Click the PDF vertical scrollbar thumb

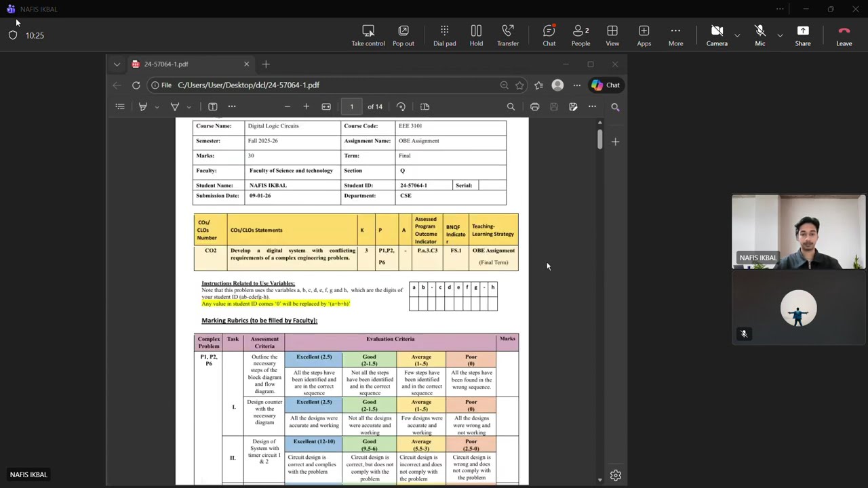(599, 138)
